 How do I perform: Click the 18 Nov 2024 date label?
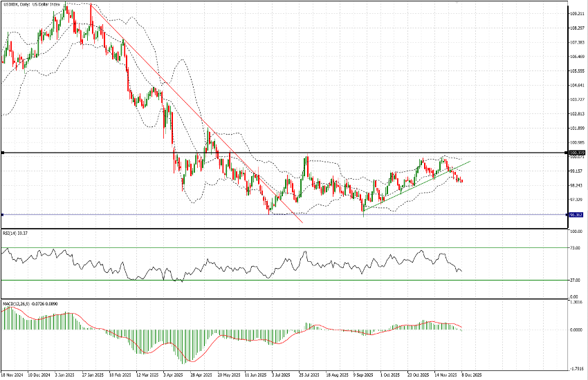13,375
